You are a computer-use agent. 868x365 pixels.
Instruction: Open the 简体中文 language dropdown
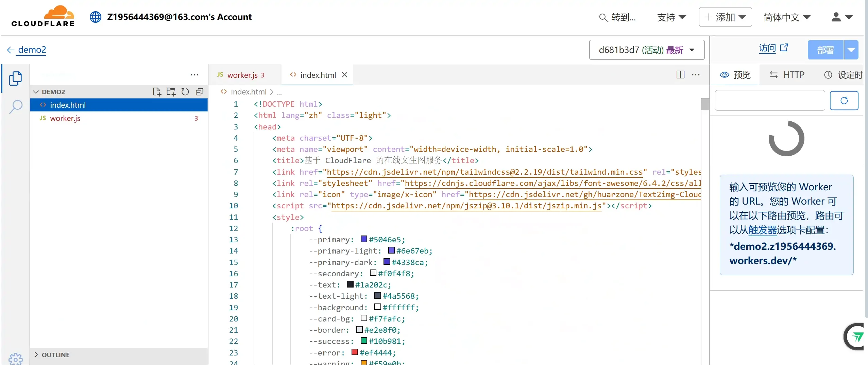tap(787, 17)
